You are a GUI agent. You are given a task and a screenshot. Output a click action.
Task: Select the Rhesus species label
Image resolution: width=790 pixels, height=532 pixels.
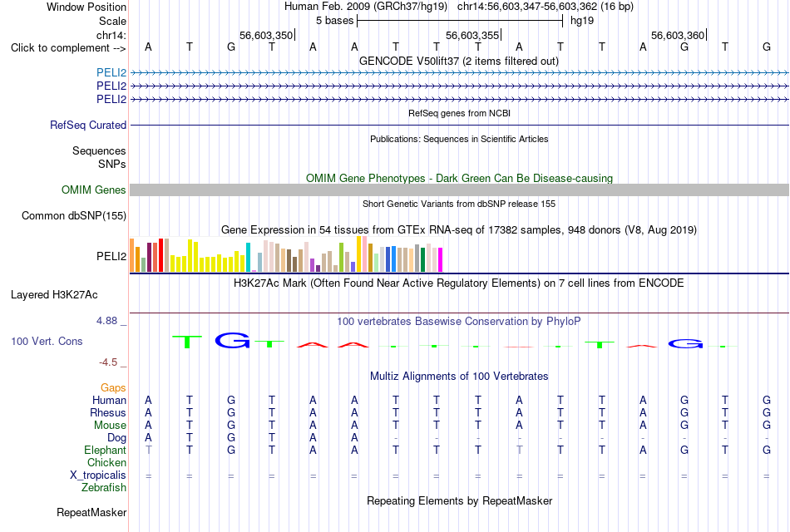point(108,412)
